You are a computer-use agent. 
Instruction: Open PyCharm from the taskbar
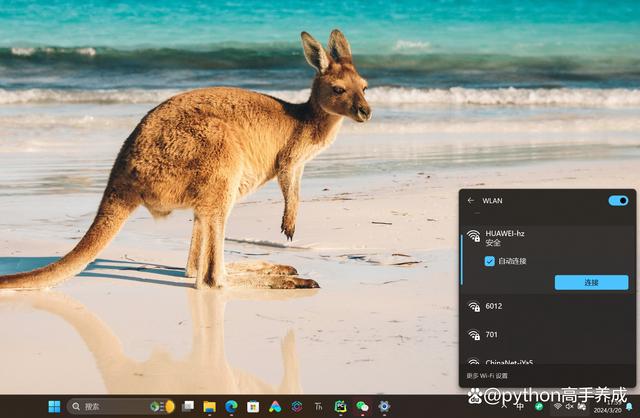pyautogui.click(x=340, y=407)
